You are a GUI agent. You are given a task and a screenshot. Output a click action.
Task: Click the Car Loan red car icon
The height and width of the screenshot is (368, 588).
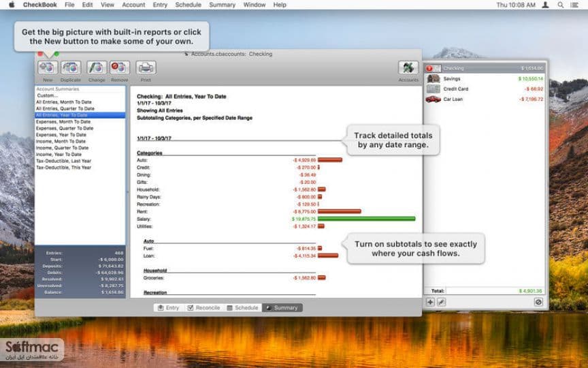tap(433, 99)
